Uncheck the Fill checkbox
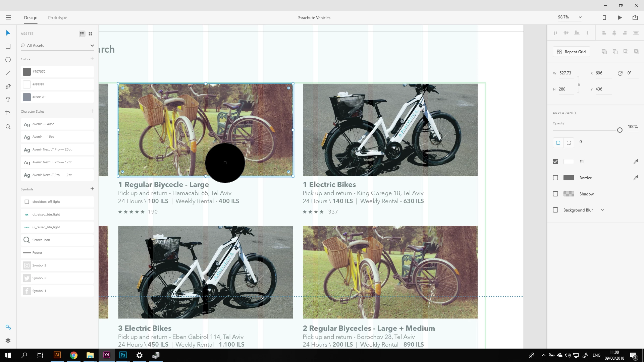 tap(555, 162)
